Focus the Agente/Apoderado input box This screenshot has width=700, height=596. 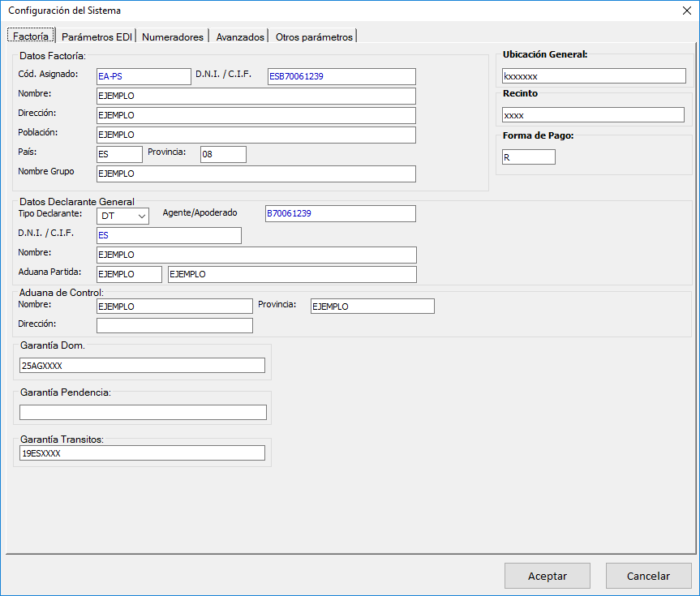tap(340, 213)
